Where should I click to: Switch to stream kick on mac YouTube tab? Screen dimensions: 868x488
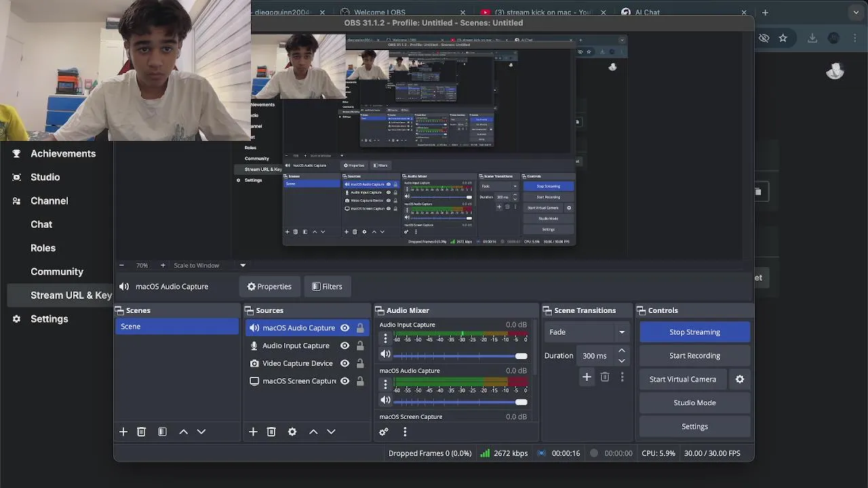[x=542, y=12]
